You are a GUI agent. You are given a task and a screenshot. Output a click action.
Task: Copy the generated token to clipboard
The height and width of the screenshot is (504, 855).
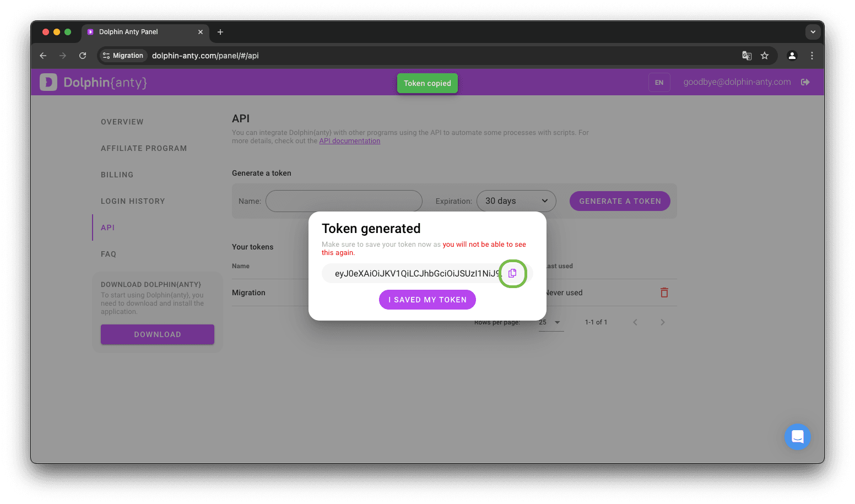click(512, 273)
